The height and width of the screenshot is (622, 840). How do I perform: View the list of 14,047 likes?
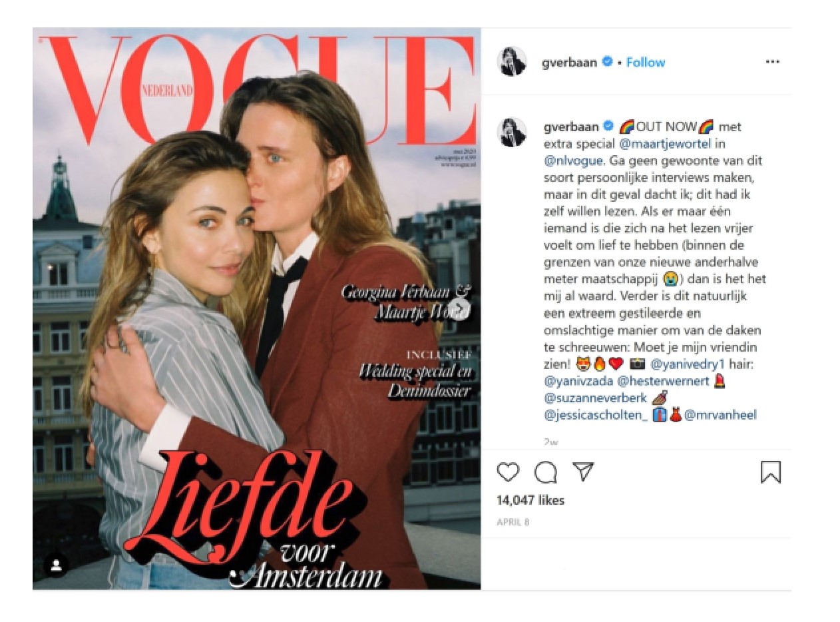click(530, 500)
